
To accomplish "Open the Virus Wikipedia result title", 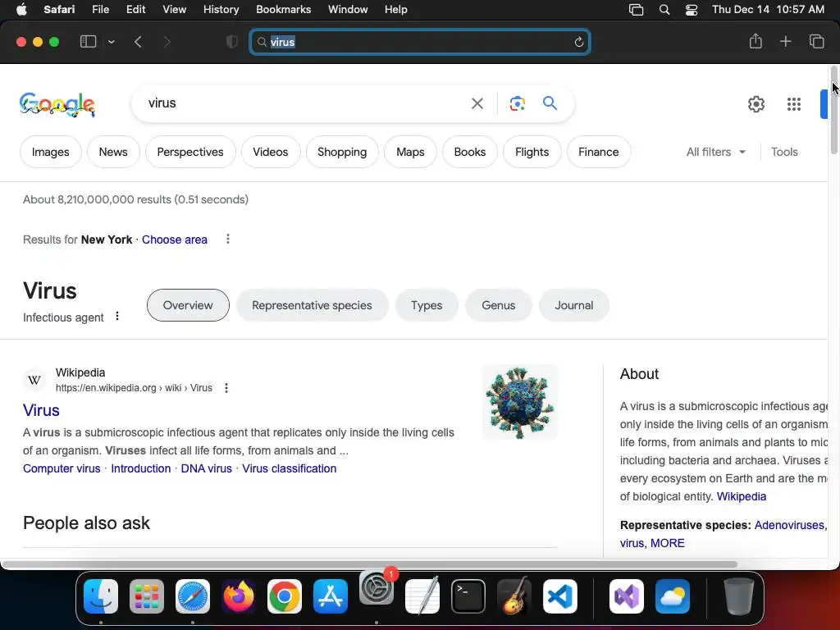I will pos(41,410).
